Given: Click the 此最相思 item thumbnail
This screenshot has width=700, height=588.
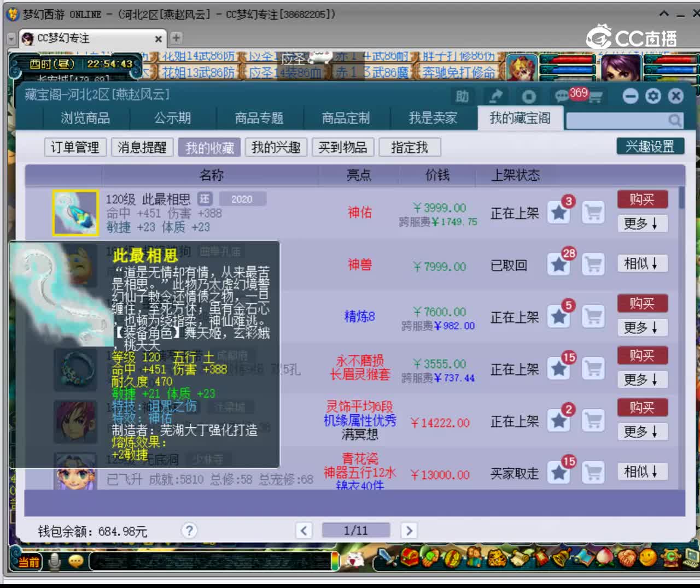Looking at the screenshot, I should [75, 213].
